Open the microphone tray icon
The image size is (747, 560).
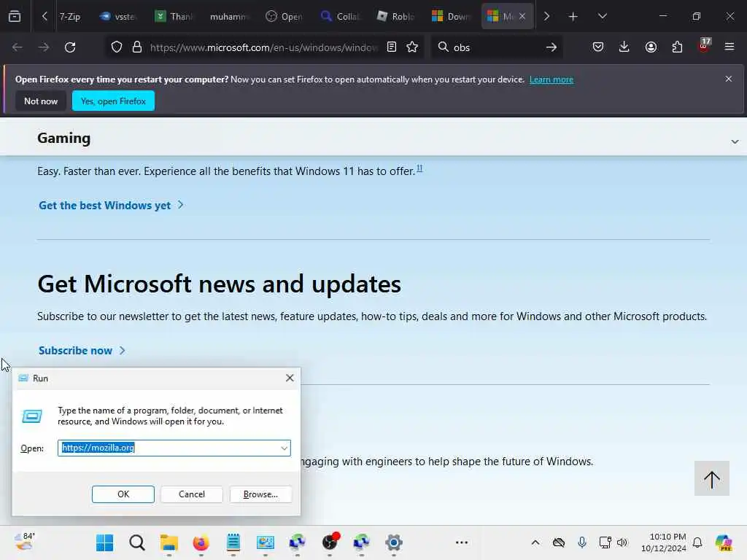(x=581, y=542)
